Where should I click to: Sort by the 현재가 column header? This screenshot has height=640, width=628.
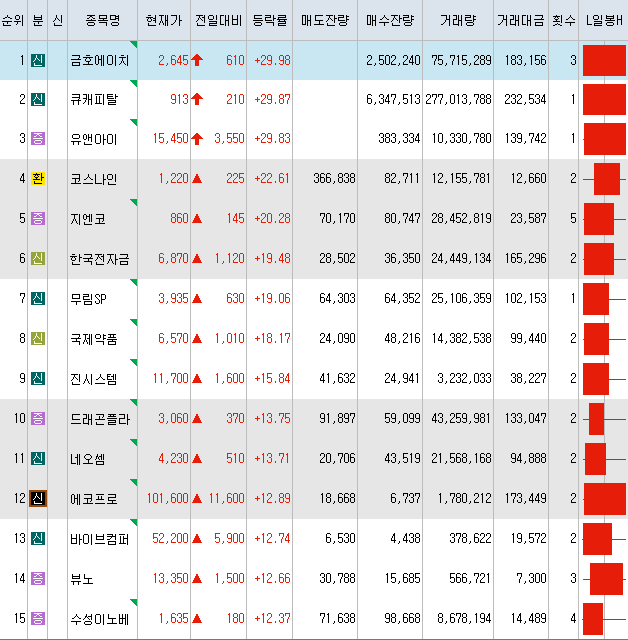click(164, 20)
